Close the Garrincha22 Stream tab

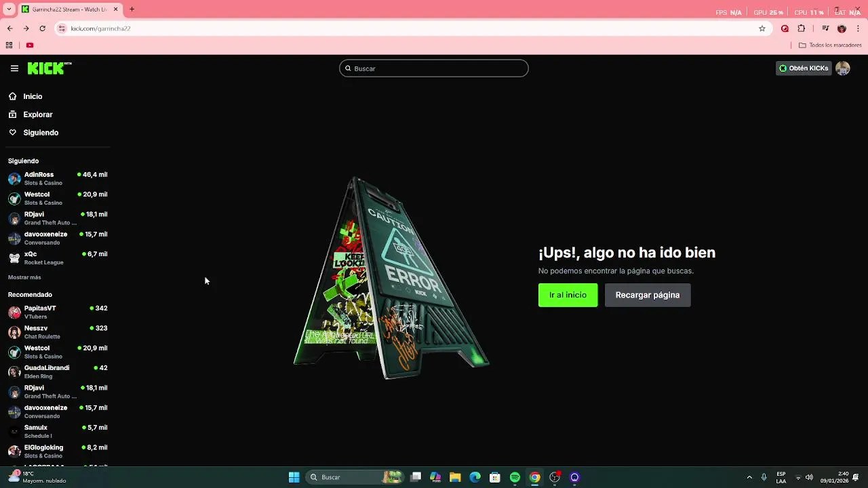coord(115,9)
